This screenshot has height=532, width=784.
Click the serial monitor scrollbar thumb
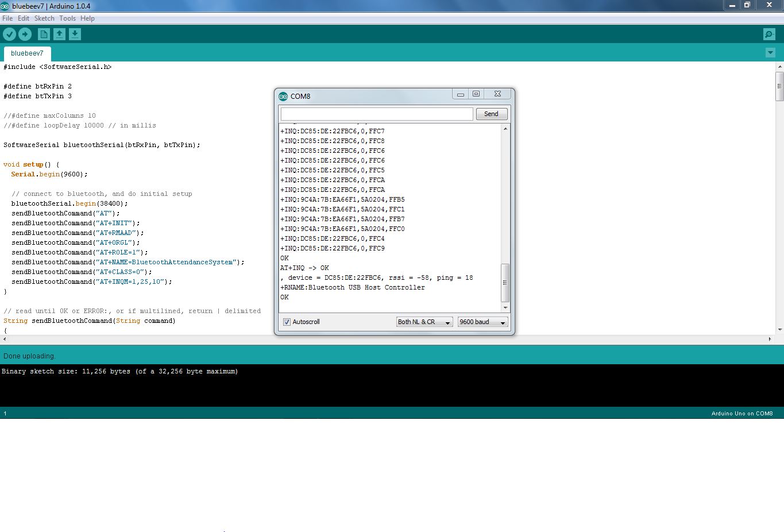click(x=505, y=283)
